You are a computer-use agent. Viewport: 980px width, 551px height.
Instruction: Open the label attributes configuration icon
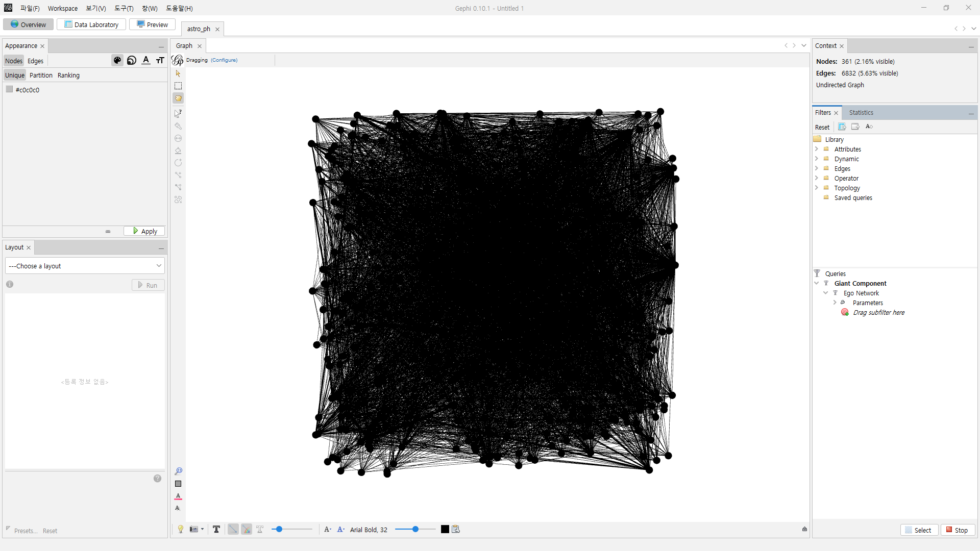click(x=456, y=529)
